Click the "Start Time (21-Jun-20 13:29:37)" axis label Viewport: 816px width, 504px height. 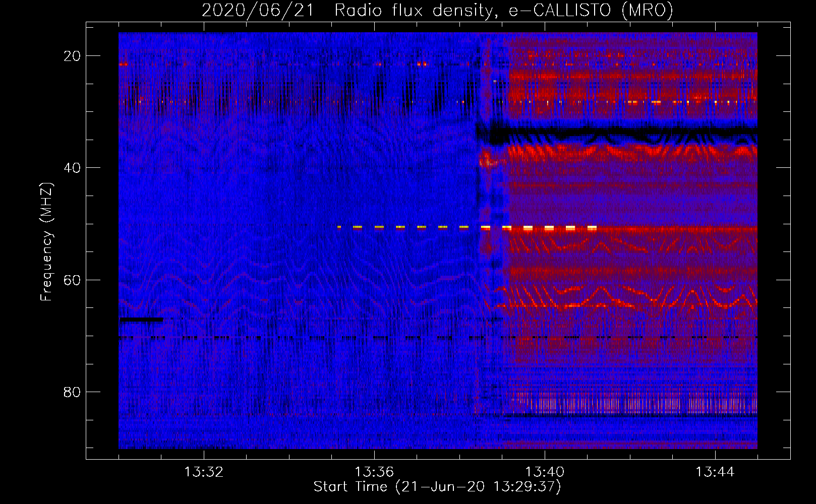(437, 487)
